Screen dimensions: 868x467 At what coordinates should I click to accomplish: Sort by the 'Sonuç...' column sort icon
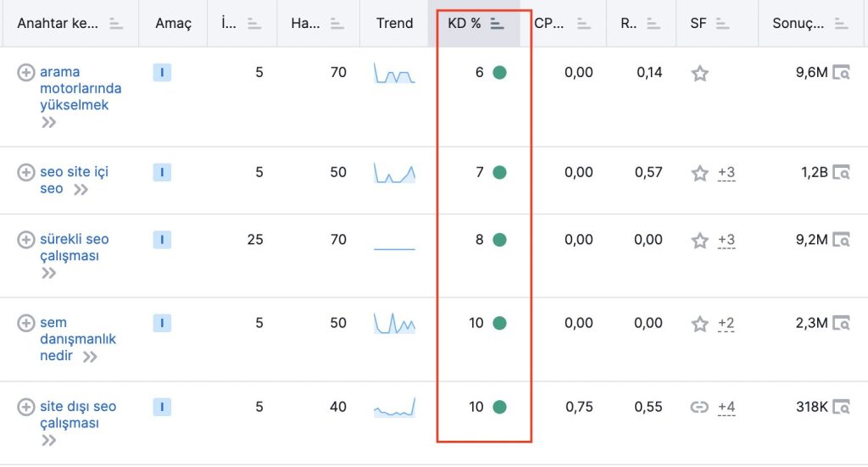[841, 24]
